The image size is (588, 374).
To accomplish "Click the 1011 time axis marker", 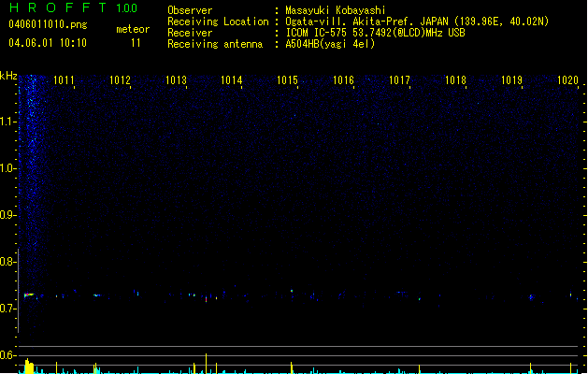I will [x=64, y=80].
